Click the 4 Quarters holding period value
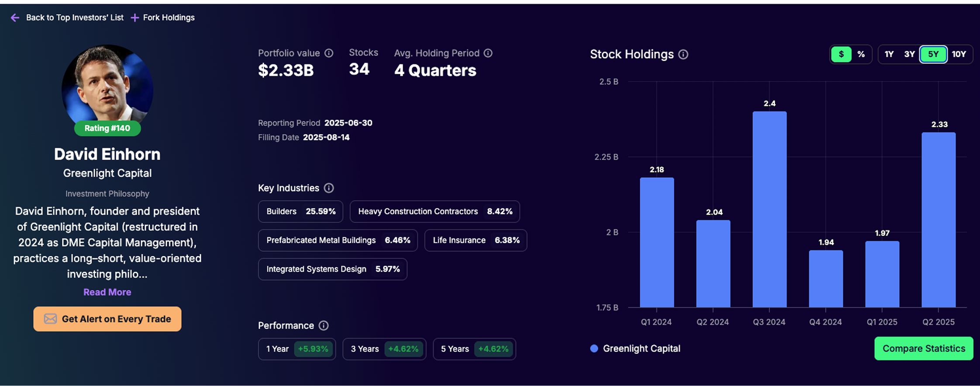 pos(435,70)
